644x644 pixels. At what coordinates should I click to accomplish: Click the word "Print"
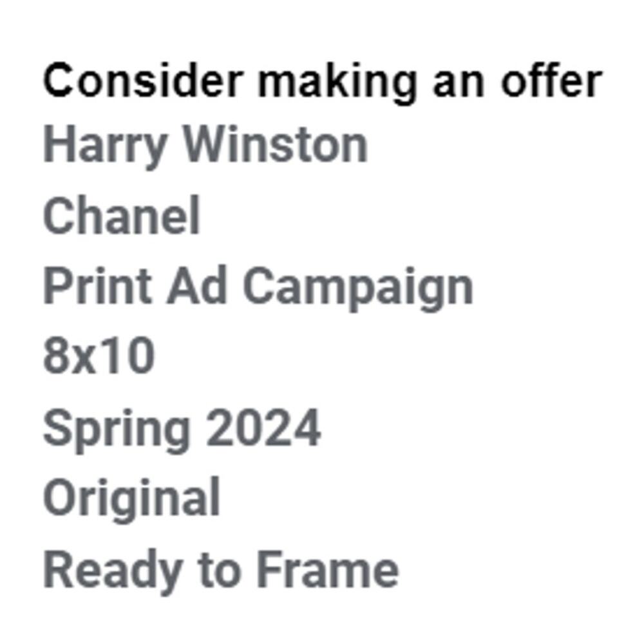tap(96, 285)
